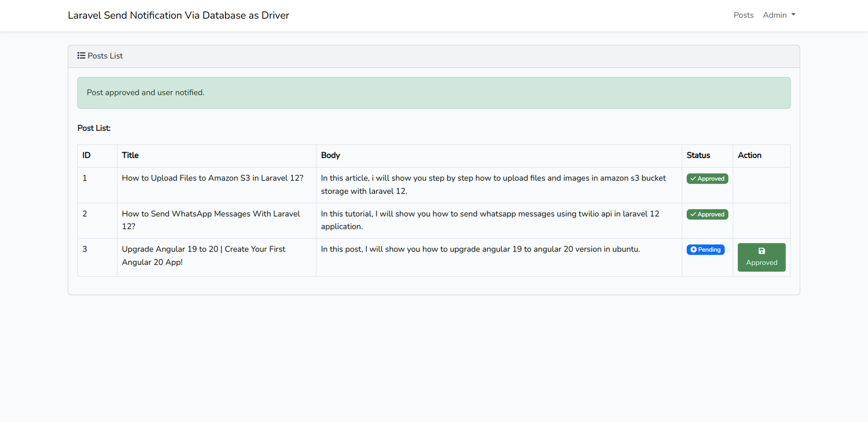Click the checkmark icon in first Approved badge
The image size is (868, 422).
[x=693, y=179]
